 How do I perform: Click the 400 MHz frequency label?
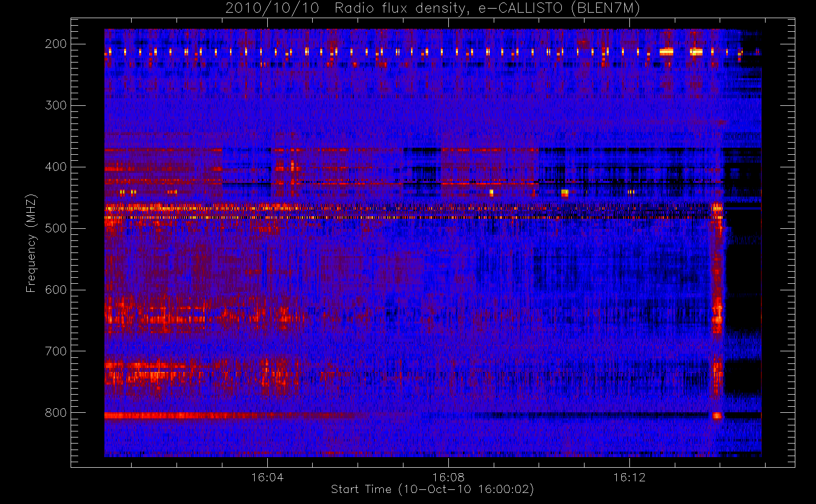[56, 167]
